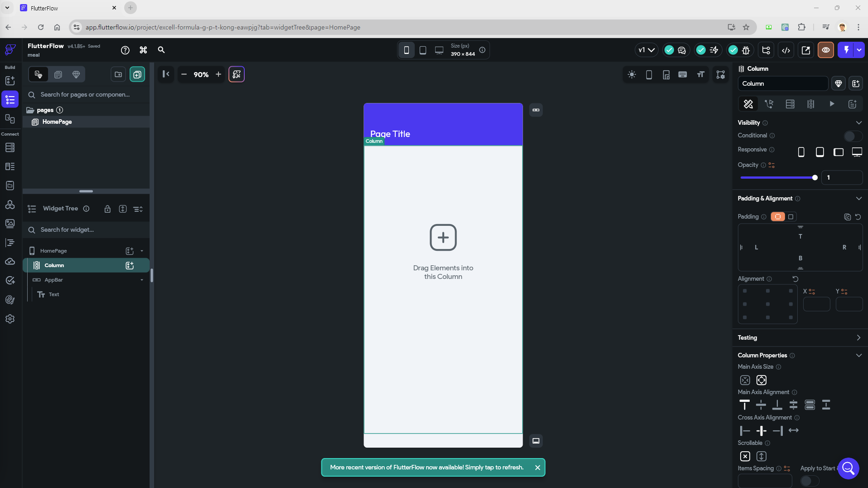Open keyboard shortcuts command icon
The height and width of the screenshot is (488, 868).
pos(143,50)
